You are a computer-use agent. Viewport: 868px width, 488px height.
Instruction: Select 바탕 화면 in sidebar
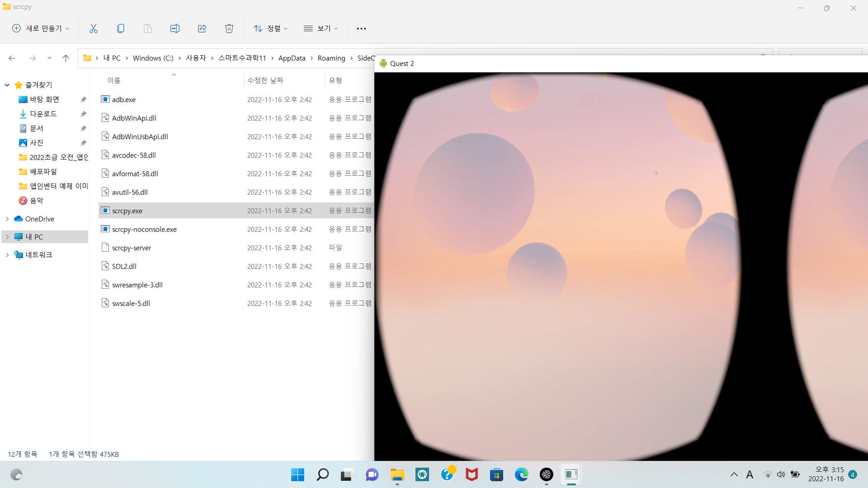point(44,99)
